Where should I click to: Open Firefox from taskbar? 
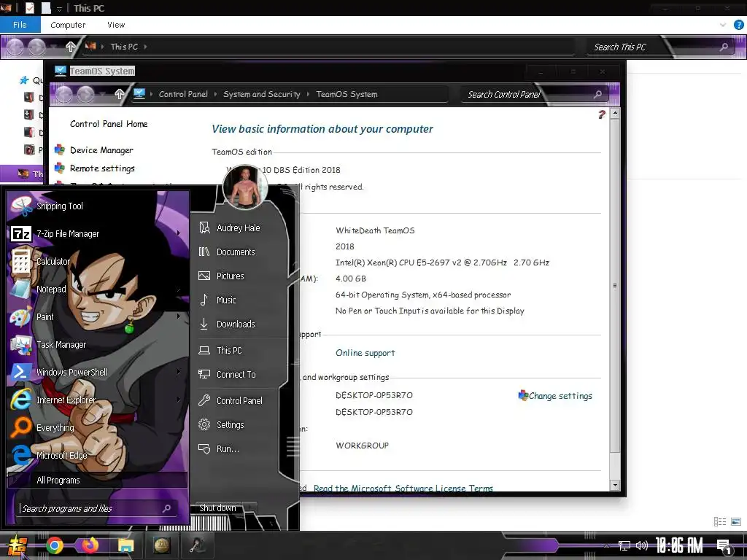click(90, 545)
